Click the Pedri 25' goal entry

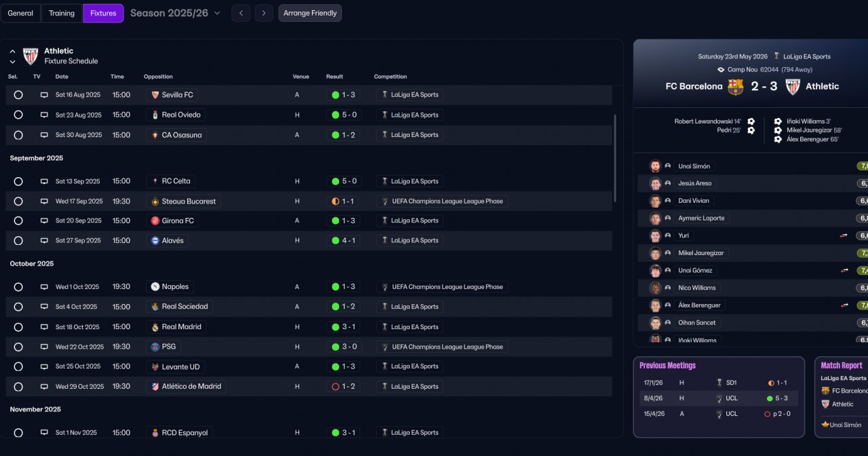729,130
